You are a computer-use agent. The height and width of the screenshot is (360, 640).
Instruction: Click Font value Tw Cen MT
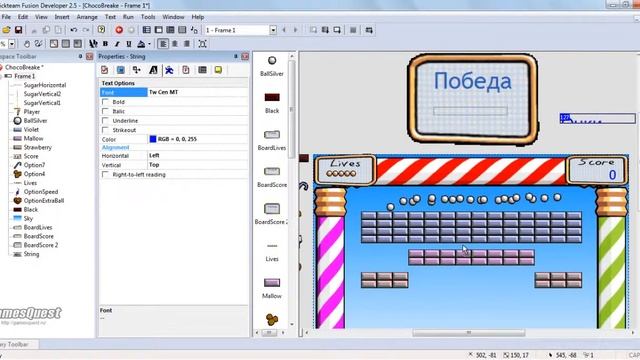[198, 92]
